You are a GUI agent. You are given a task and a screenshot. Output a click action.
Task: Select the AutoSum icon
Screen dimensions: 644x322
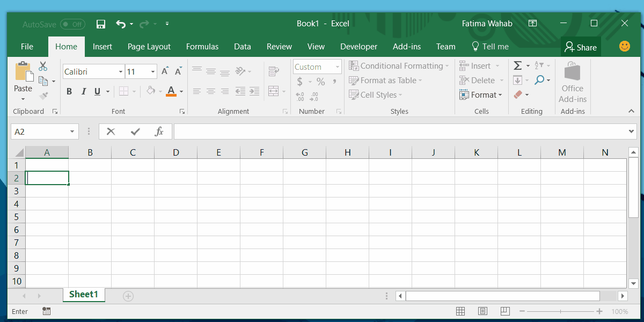(x=517, y=65)
